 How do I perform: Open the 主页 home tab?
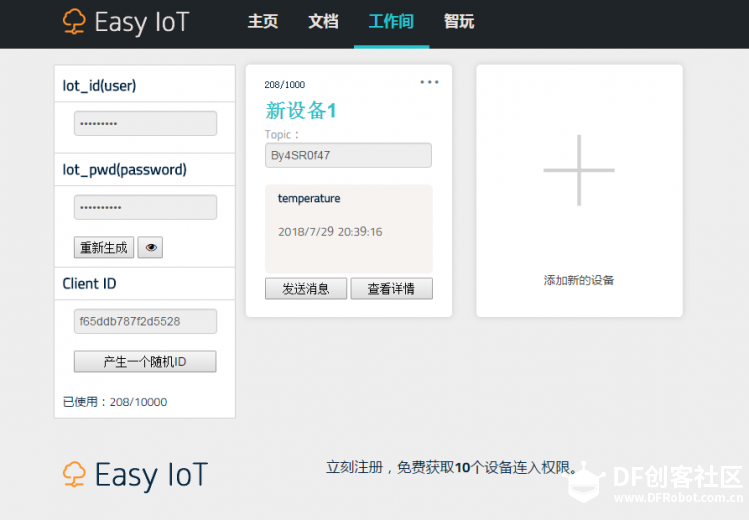tap(263, 21)
